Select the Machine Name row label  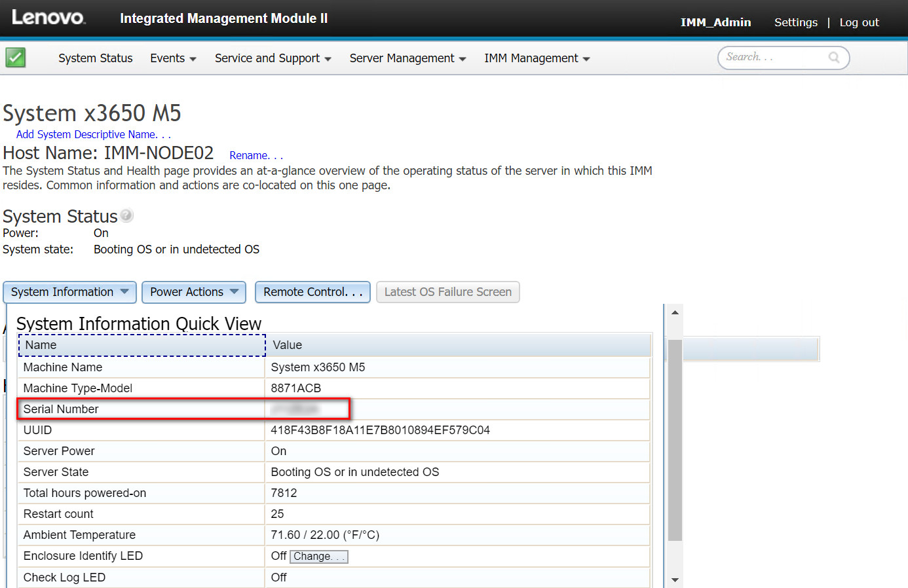coord(63,367)
